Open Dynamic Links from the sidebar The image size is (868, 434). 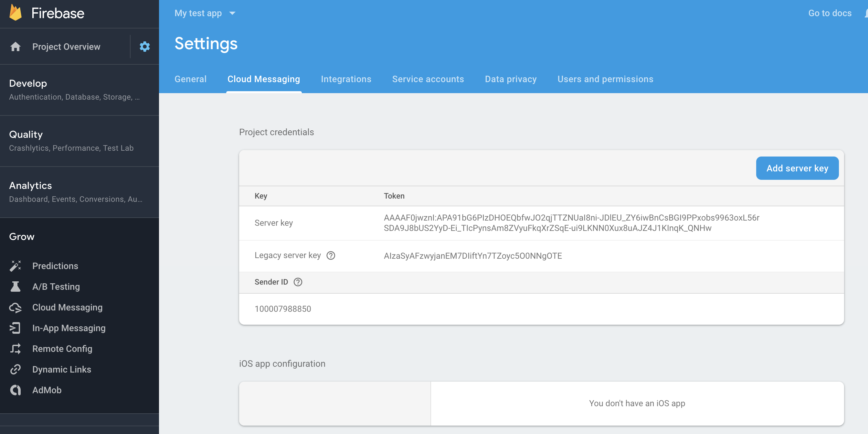pos(62,370)
